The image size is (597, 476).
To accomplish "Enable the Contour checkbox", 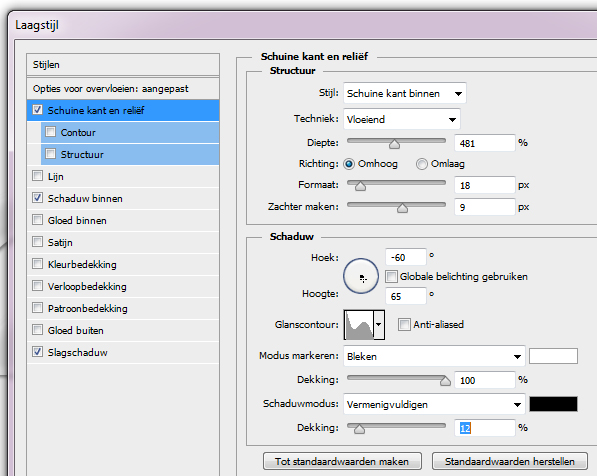I will [x=50, y=132].
